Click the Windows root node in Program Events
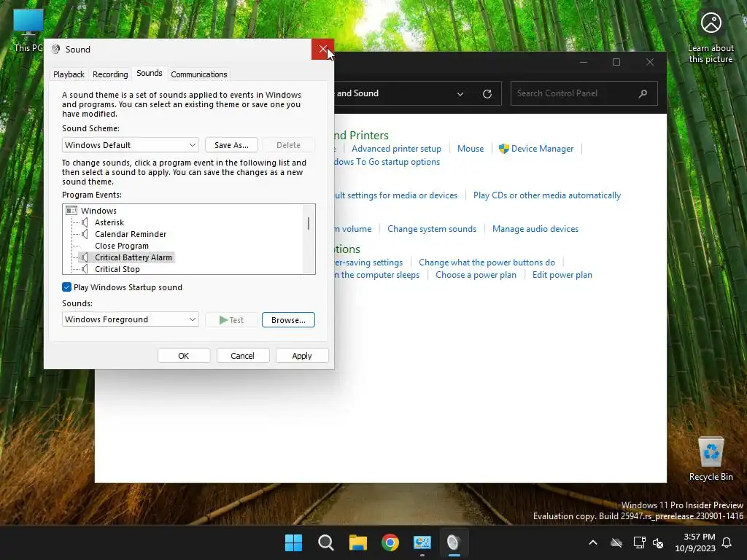 click(x=98, y=211)
